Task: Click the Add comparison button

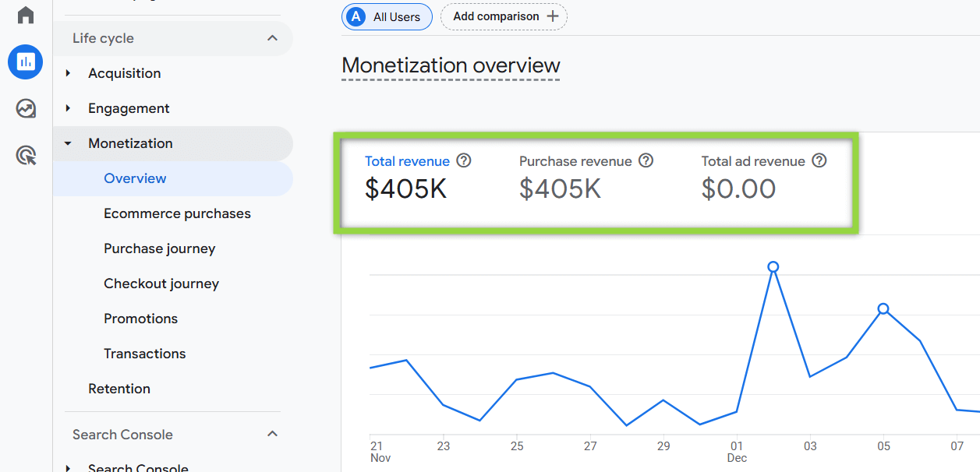Action: (x=503, y=16)
